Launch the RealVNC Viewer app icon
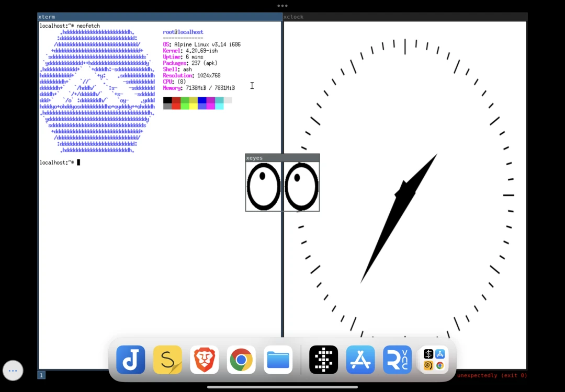Viewport: 565px width, 392px height. click(x=397, y=360)
